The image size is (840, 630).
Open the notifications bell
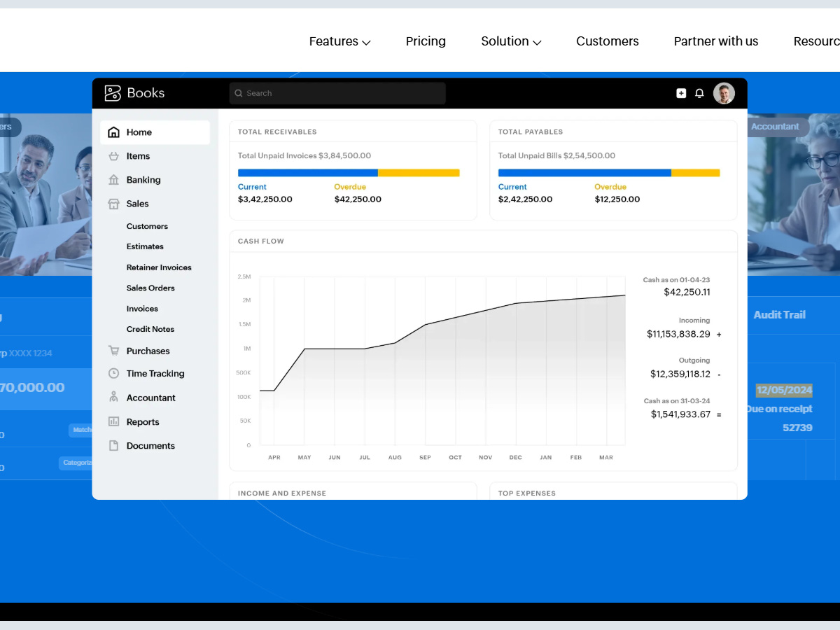(x=699, y=93)
